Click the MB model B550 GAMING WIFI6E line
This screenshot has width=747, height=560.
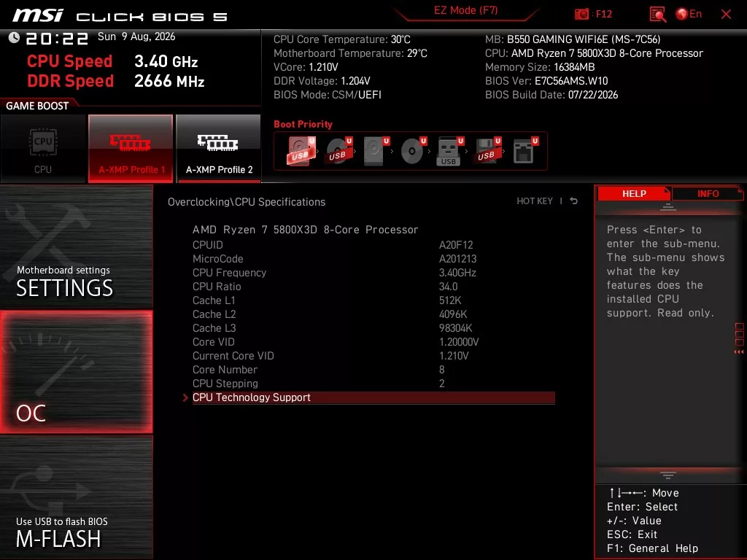point(573,39)
